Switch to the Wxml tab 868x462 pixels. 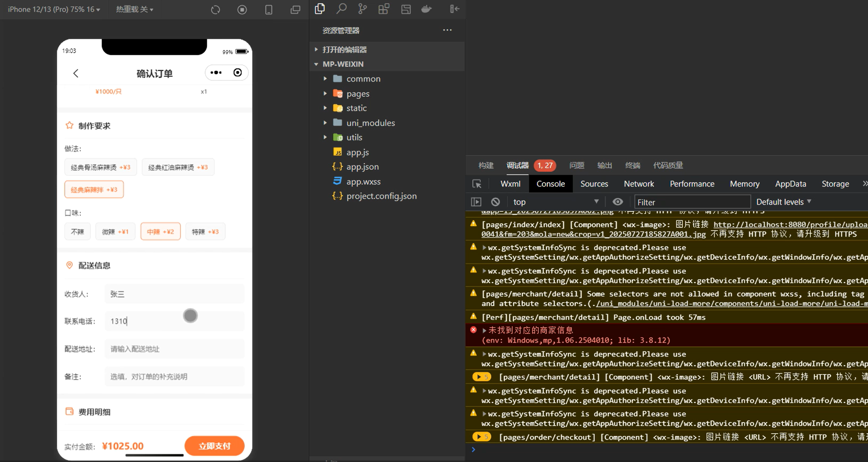(x=510, y=184)
